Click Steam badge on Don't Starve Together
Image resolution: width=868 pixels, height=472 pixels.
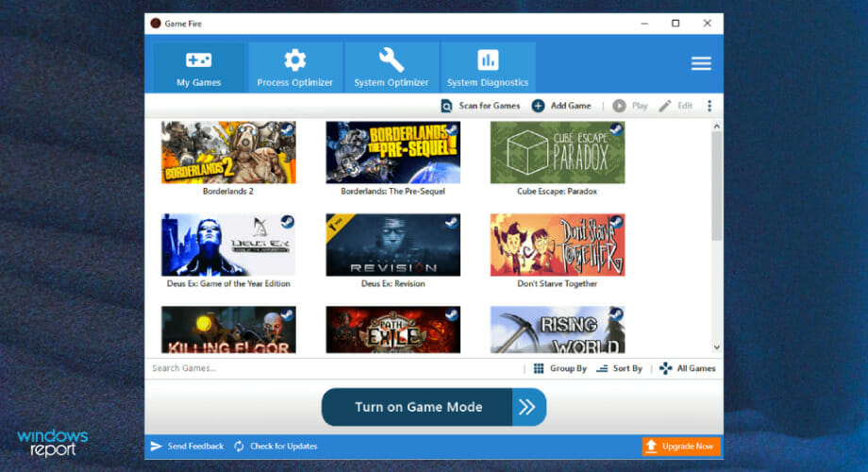click(x=616, y=222)
